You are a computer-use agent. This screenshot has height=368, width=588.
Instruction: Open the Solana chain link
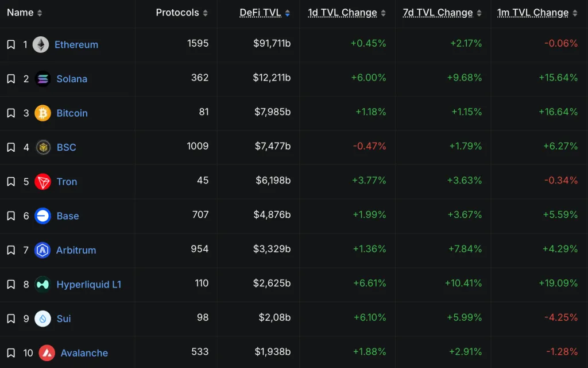72,79
